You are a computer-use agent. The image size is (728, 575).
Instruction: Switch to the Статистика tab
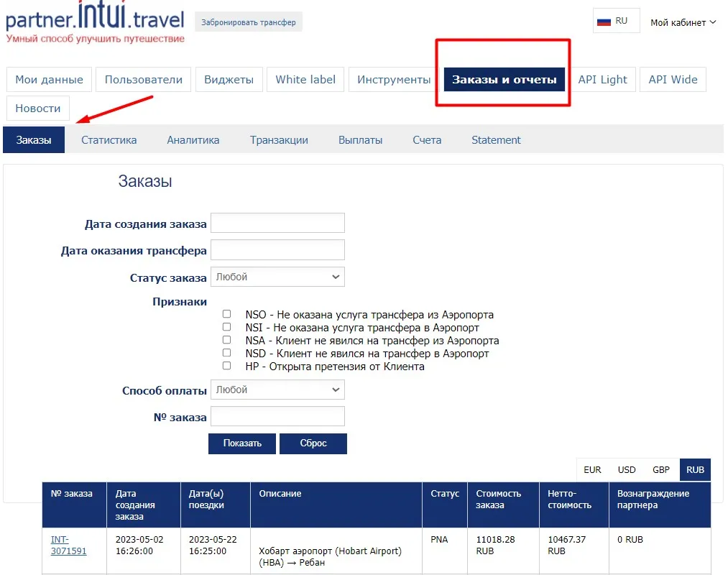click(x=109, y=140)
